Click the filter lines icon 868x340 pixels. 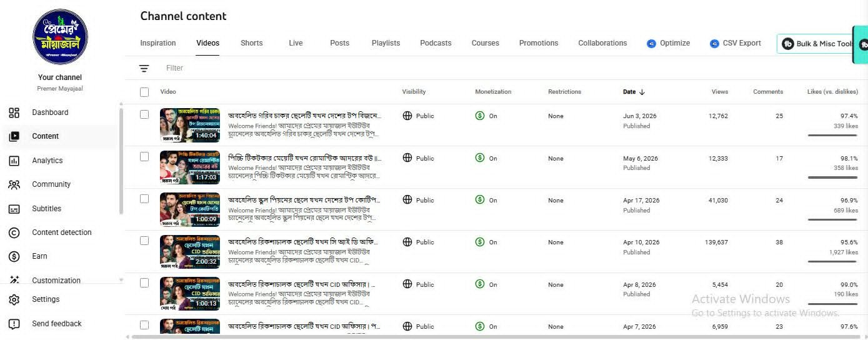(144, 68)
